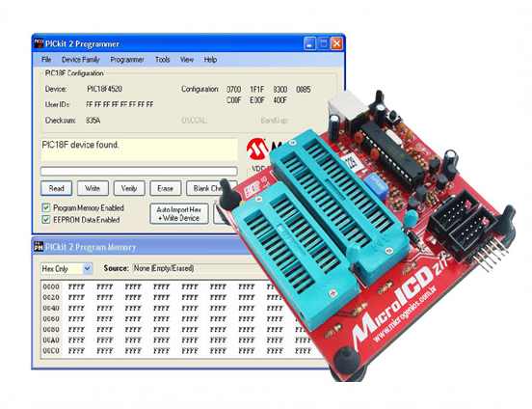532x409 pixels.
Task: Open the Tools menu
Action: coord(163,60)
